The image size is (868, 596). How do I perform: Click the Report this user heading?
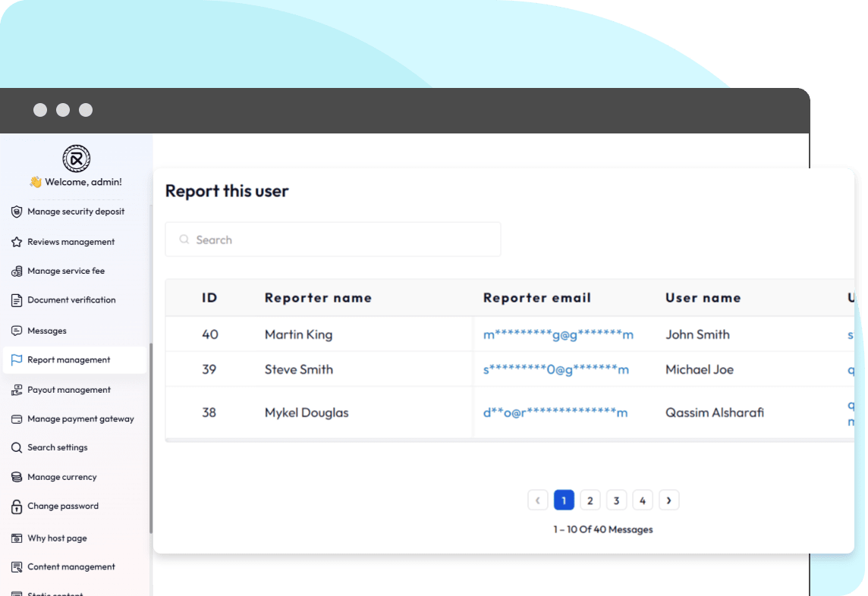(226, 191)
